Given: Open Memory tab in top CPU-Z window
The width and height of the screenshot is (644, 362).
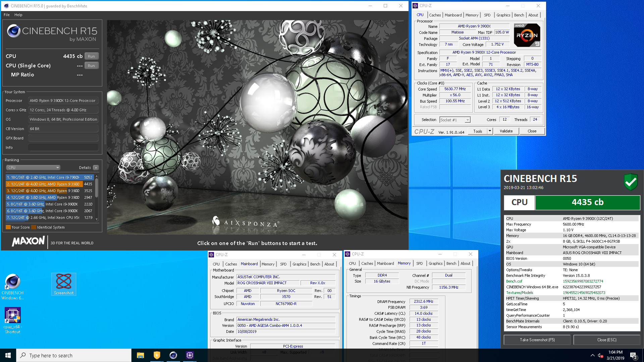Looking at the screenshot, I should pyautogui.click(x=472, y=15).
